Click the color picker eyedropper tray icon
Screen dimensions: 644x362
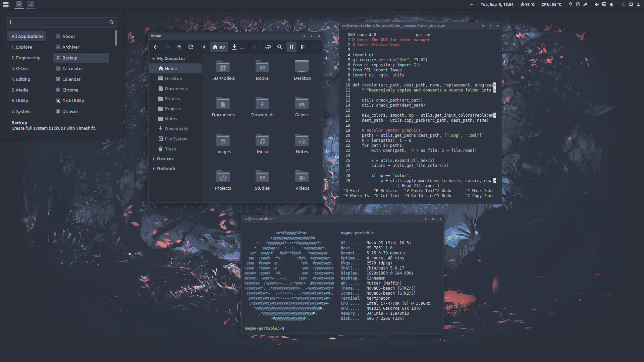[585, 4]
